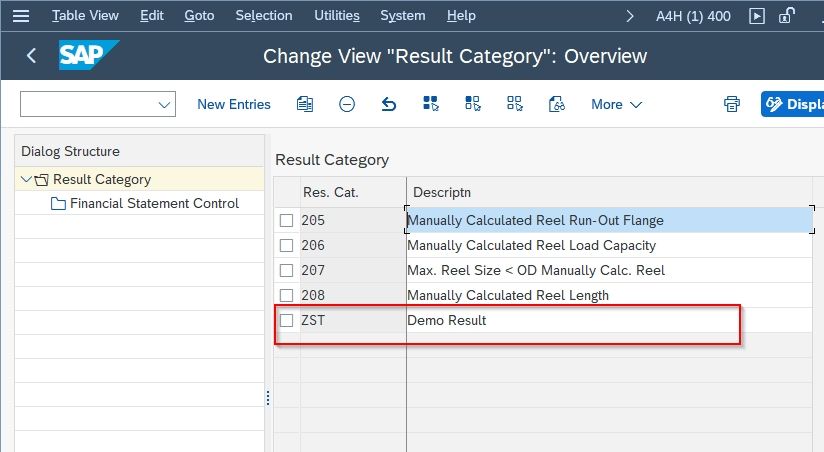Image resolution: width=824 pixels, height=452 pixels.
Task: Click the Delete (minus circle) icon
Action: [x=347, y=104]
